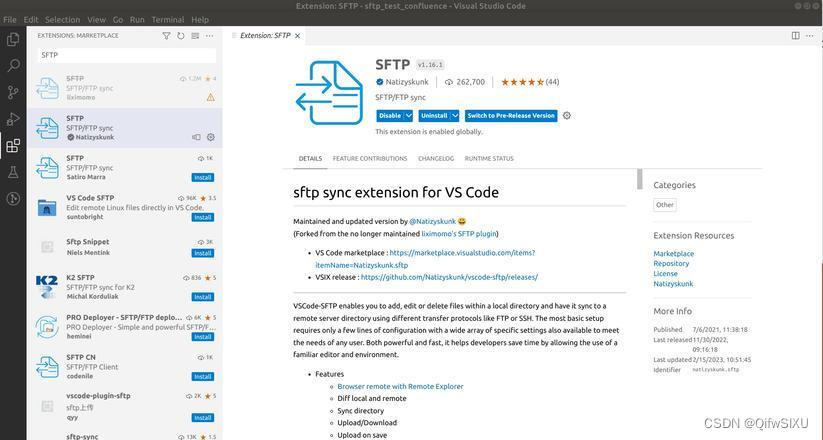
Task: Click the Disable extension button
Action: point(390,116)
